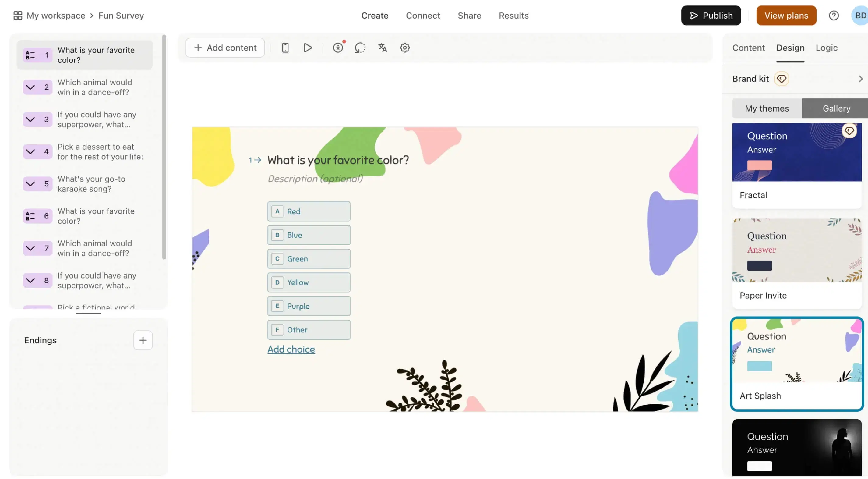Select choice C Green
This screenshot has height=479, width=868.
coord(309,259)
